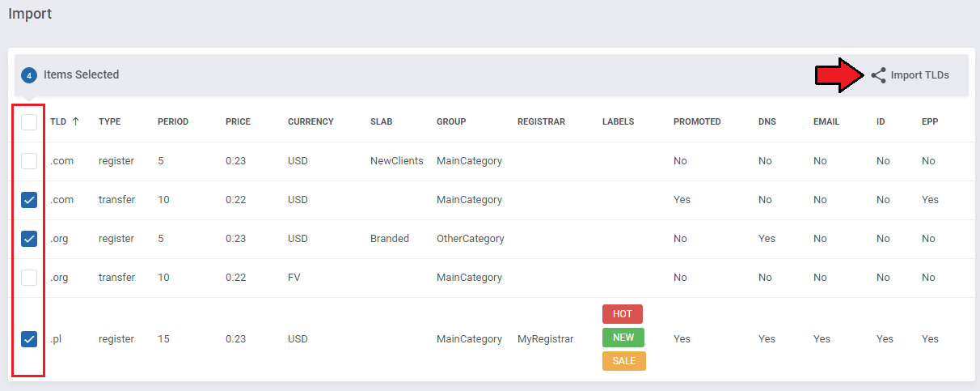Click the GROUP column header
Viewport: 980px width, 391px height.
451,122
